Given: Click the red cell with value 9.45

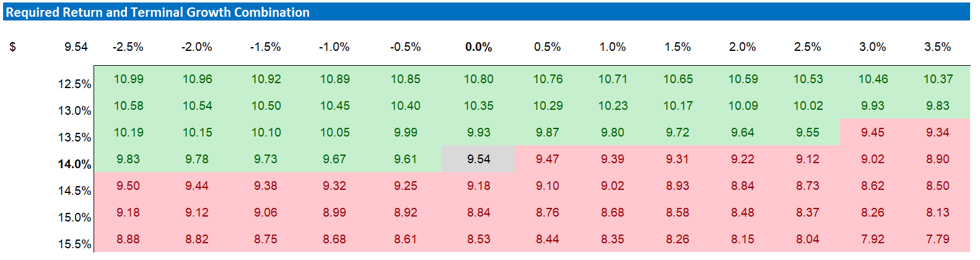Looking at the screenshot, I should [x=872, y=133].
